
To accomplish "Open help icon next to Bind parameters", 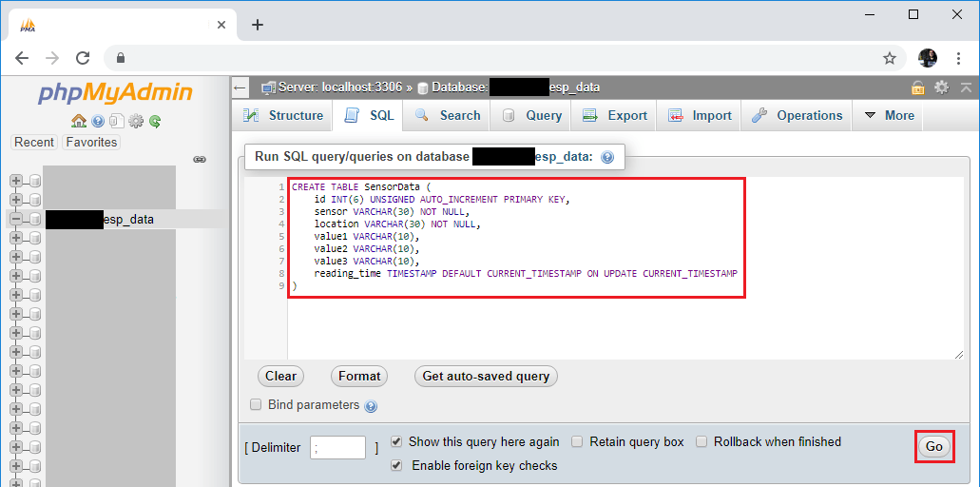I will 371,406.
